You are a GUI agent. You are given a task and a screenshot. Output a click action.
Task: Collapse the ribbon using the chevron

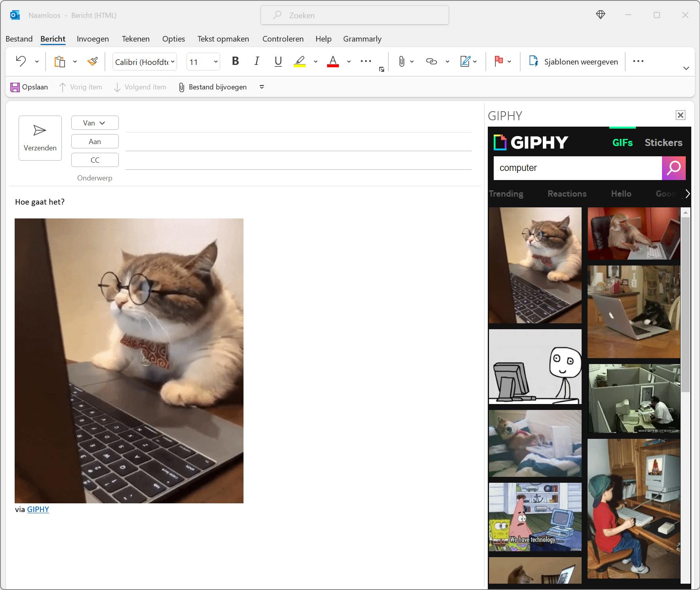(x=686, y=68)
